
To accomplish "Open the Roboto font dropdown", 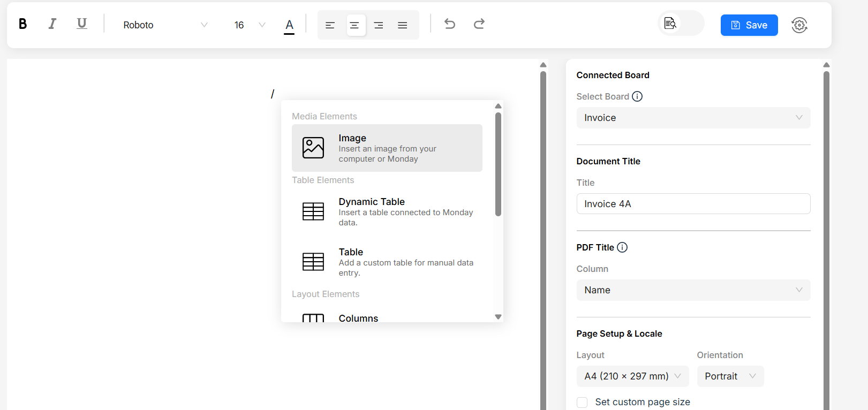I will coord(165,25).
